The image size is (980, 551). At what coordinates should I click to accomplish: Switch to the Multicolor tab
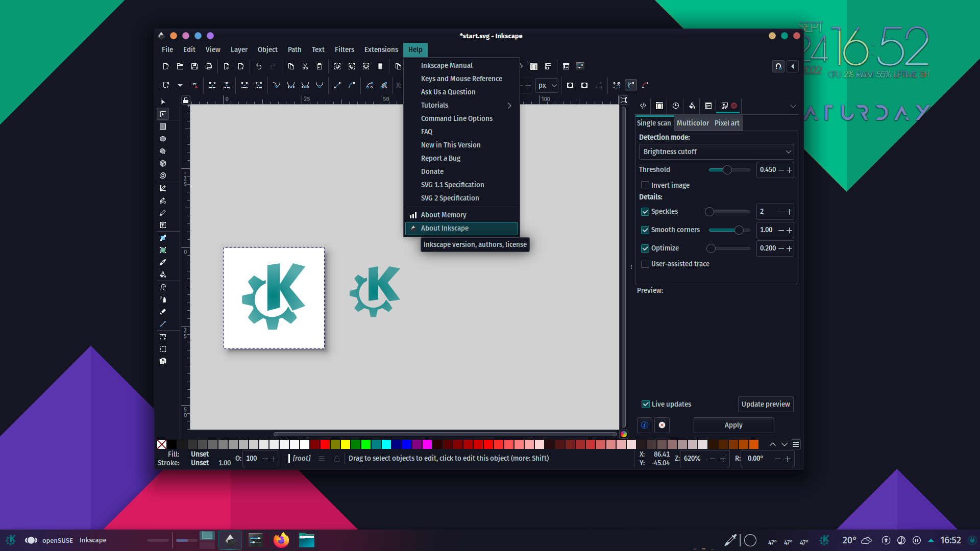[x=693, y=123]
